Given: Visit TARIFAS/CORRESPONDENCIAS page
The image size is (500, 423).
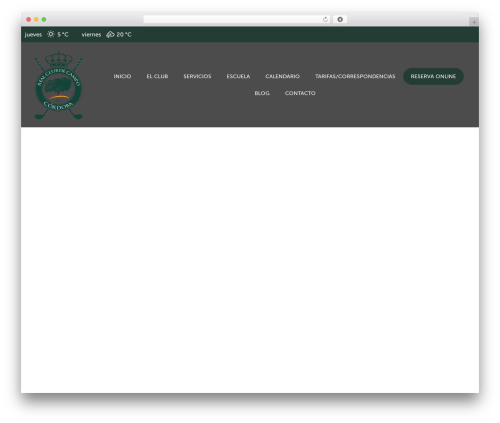Looking at the screenshot, I should (355, 76).
